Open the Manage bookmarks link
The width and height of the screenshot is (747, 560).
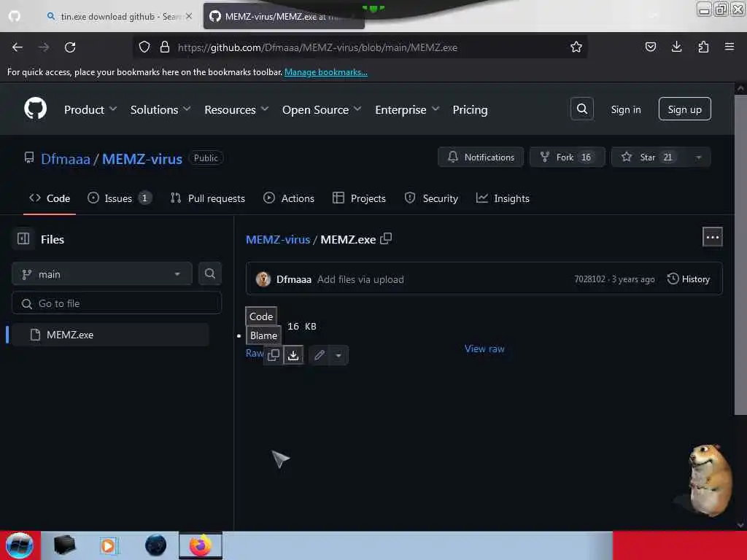pyautogui.click(x=326, y=72)
